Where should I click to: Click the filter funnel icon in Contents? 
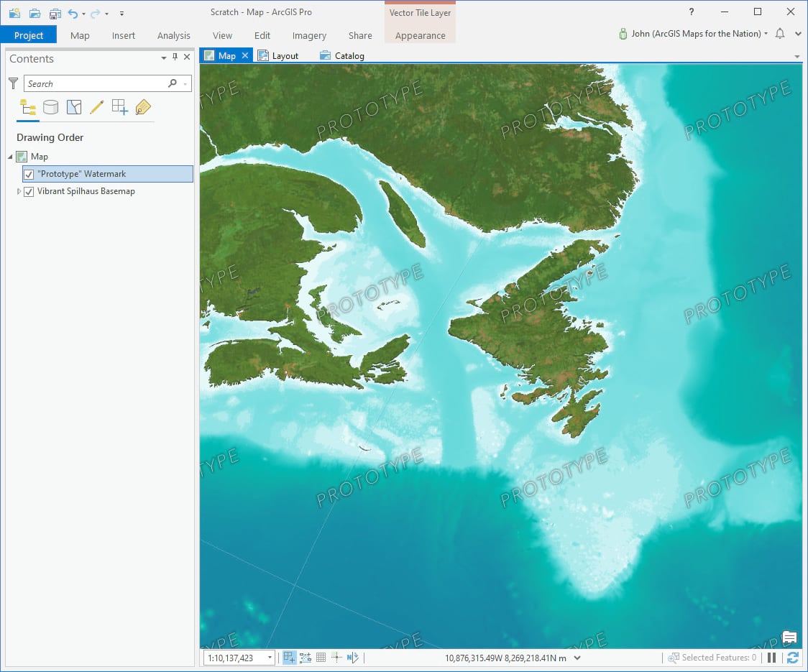(14, 83)
